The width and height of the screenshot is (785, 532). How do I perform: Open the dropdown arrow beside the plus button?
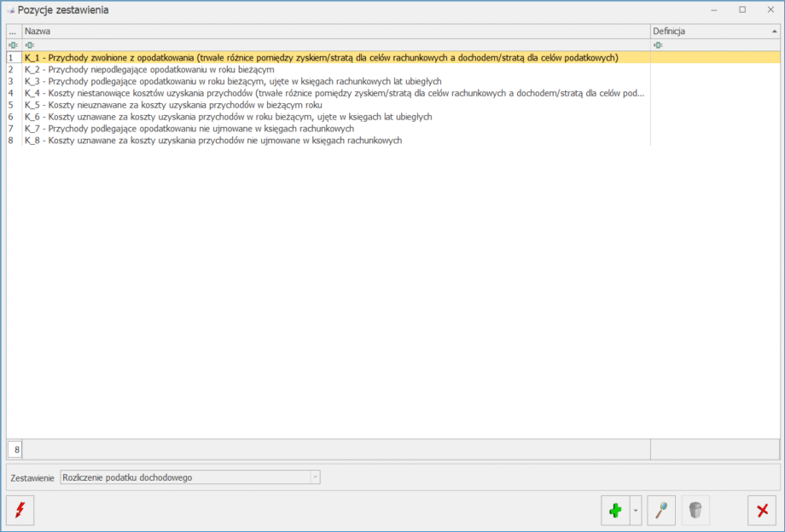[x=636, y=510]
